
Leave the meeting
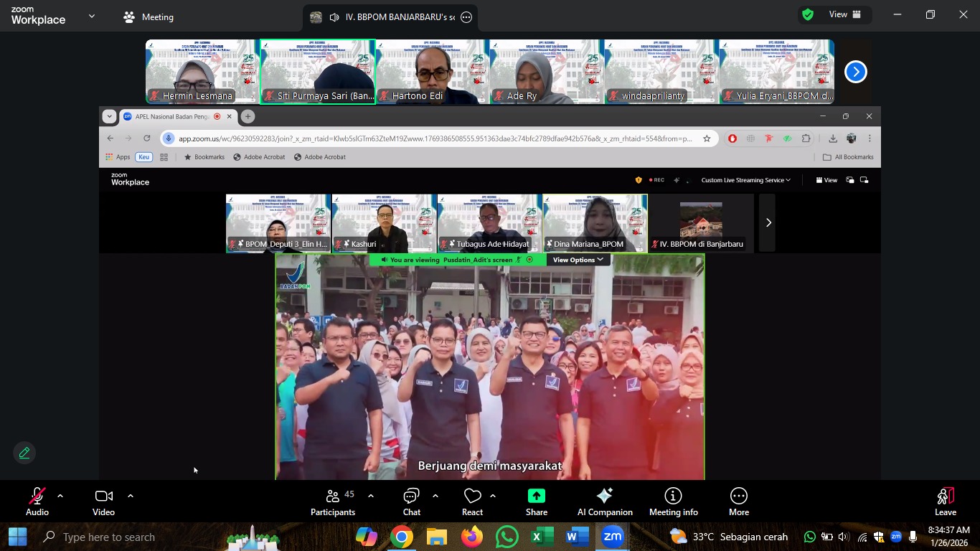tap(945, 502)
